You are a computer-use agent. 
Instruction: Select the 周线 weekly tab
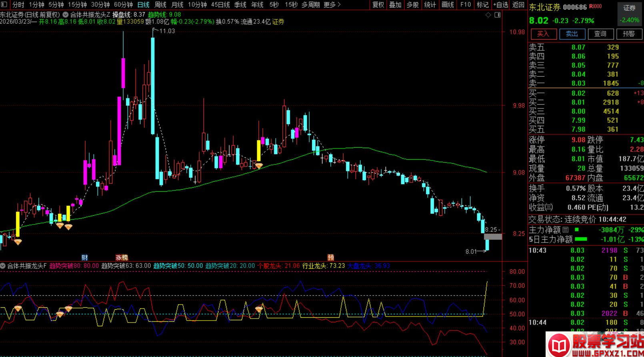[x=160, y=4]
